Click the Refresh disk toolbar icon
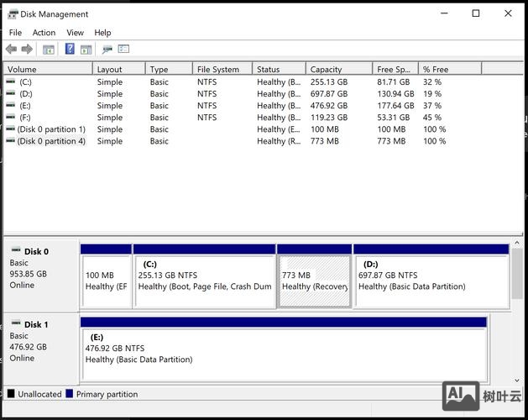This screenshot has height=420, width=528. [x=107, y=50]
